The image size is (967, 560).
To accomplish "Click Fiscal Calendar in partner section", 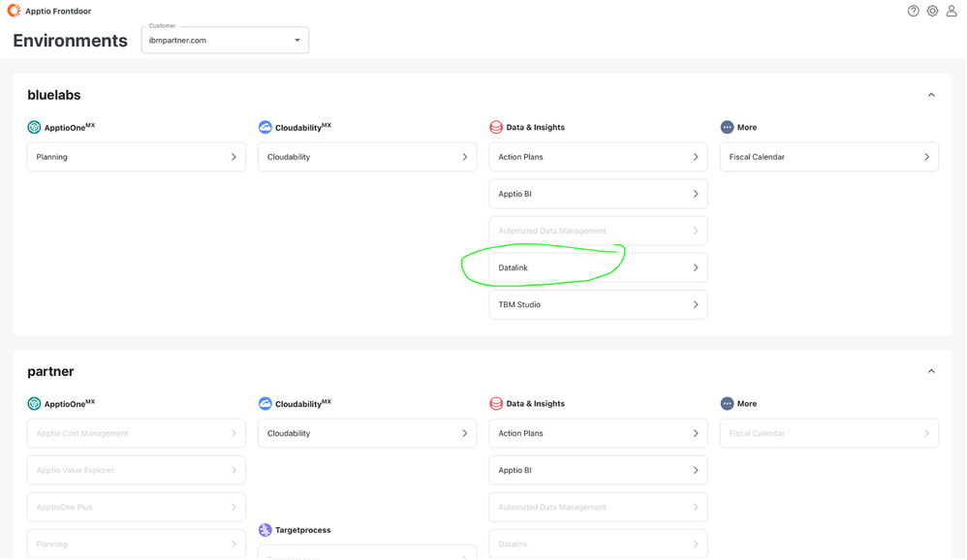I will [x=828, y=433].
